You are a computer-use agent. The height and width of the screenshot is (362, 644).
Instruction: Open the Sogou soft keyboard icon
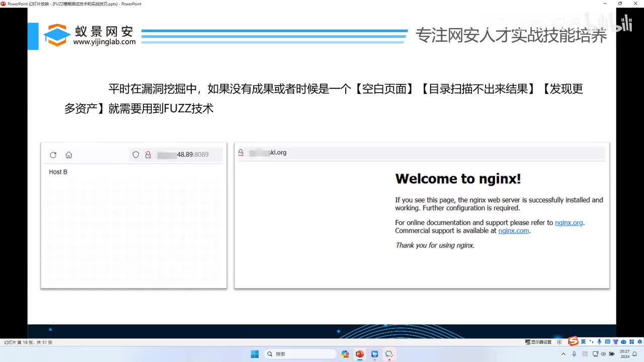point(607,341)
